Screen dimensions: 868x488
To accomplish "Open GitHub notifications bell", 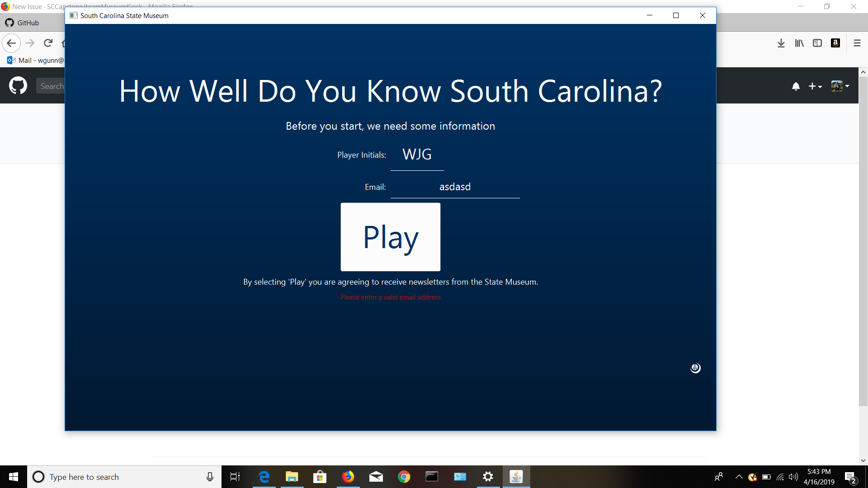I will [796, 86].
